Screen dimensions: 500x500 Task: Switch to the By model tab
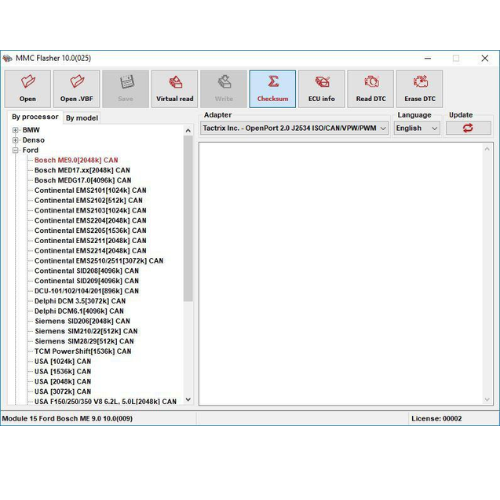pyautogui.click(x=82, y=118)
